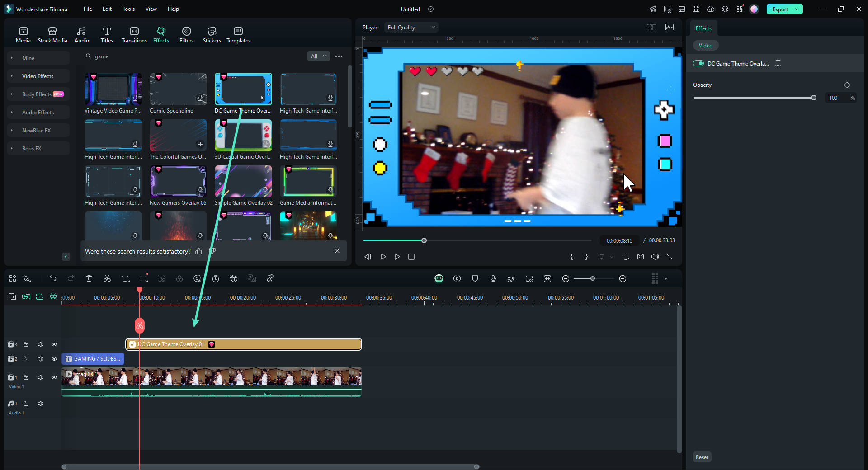Give thumbs up to search results
This screenshot has height=470, width=868.
pyautogui.click(x=199, y=251)
